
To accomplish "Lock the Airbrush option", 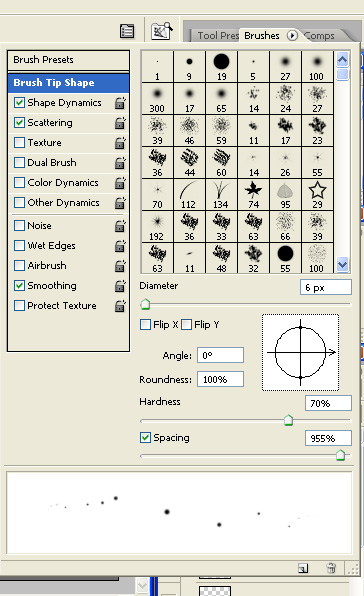I will coord(120,266).
